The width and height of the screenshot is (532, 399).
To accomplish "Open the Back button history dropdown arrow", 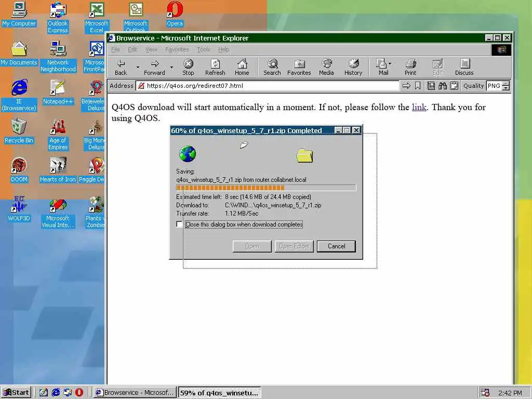I will (x=138, y=67).
